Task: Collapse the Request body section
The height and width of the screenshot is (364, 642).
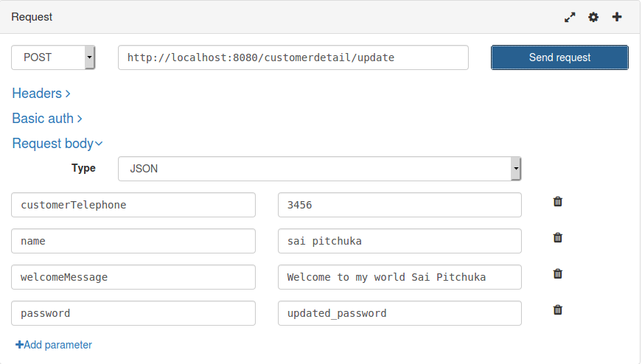Action: click(57, 143)
